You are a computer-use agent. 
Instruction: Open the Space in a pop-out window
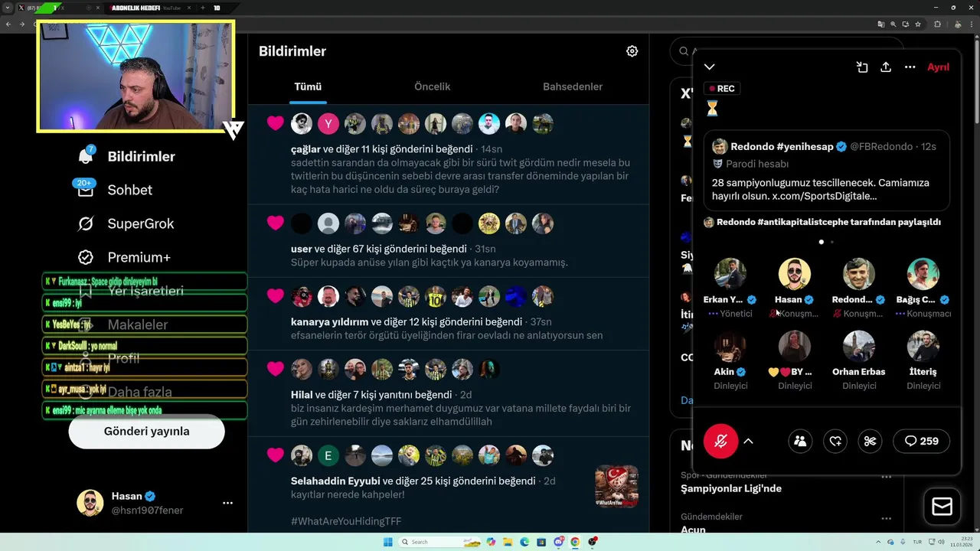tap(862, 67)
